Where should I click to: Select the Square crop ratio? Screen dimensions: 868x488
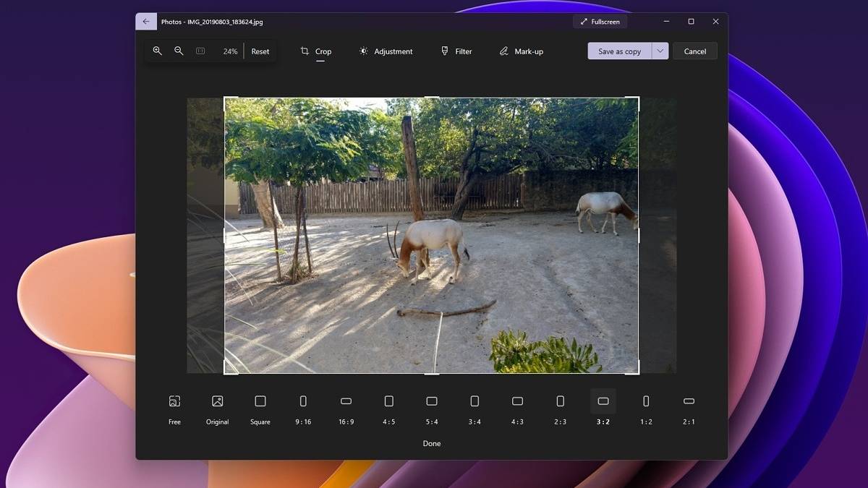[x=260, y=402]
